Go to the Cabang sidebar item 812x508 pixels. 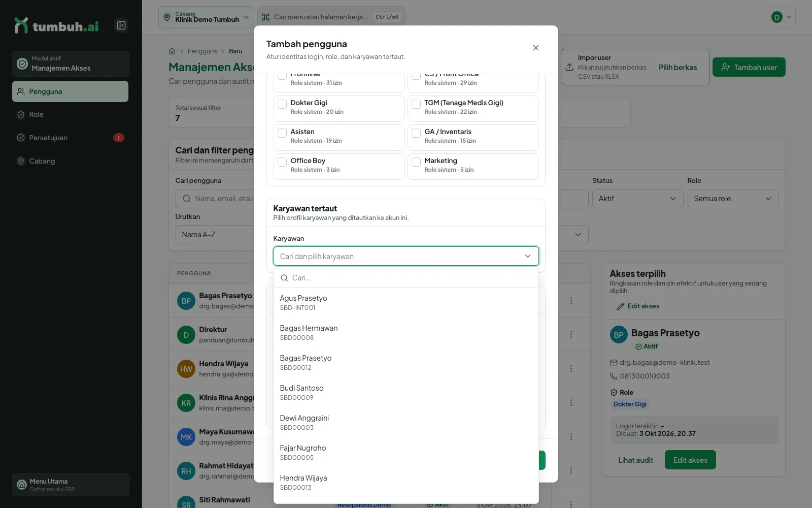71,161
